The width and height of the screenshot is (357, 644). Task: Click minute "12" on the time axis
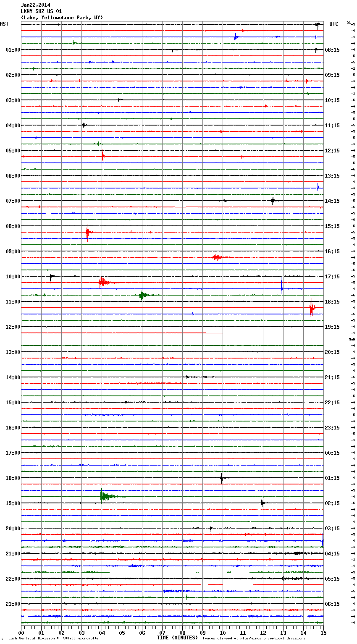[x=263, y=633]
